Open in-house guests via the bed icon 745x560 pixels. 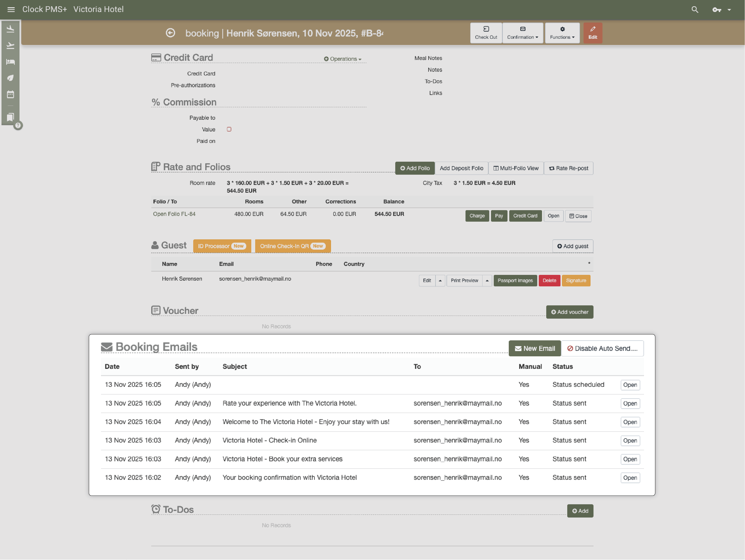pyautogui.click(x=10, y=62)
